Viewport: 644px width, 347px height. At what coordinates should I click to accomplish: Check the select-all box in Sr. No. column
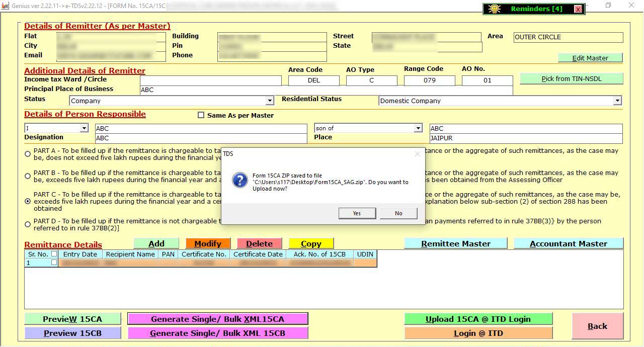point(54,254)
